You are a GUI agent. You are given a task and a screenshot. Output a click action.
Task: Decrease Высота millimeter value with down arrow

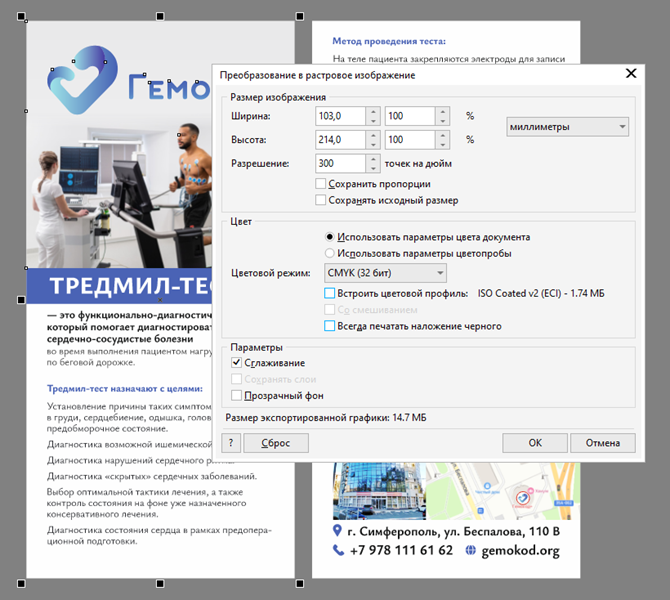(x=373, y=144)
